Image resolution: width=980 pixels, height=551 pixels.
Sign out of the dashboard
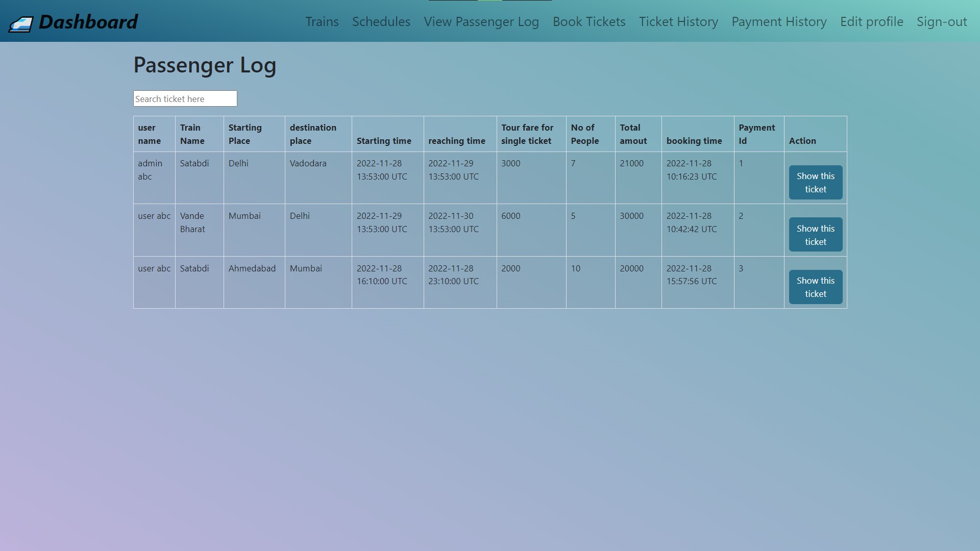[942, 21]
